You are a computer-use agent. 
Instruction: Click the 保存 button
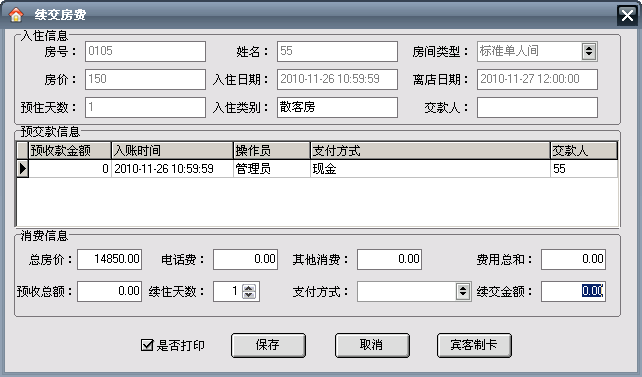point(268,345)
